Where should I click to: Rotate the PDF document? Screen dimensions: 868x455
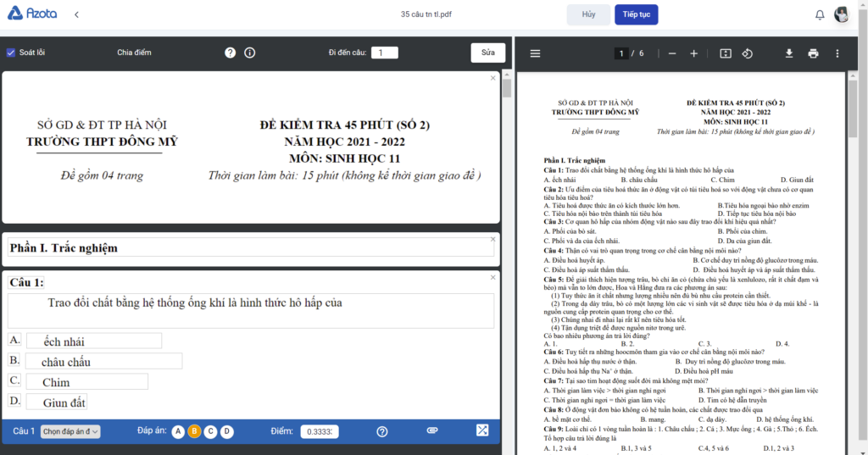point(748,53)
